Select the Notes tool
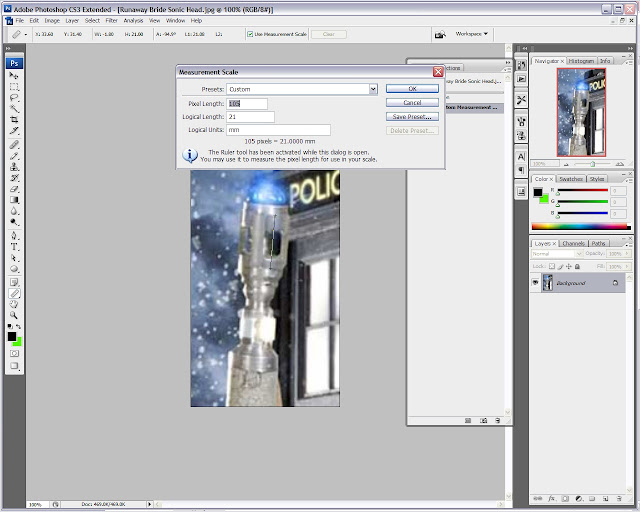This screenshot has height=512, width=640. 14,282
